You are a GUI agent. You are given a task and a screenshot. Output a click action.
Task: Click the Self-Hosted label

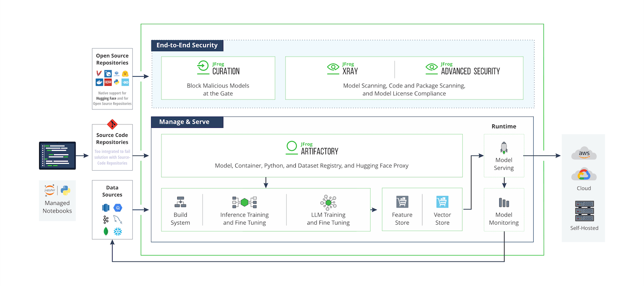tap(584, 228)
